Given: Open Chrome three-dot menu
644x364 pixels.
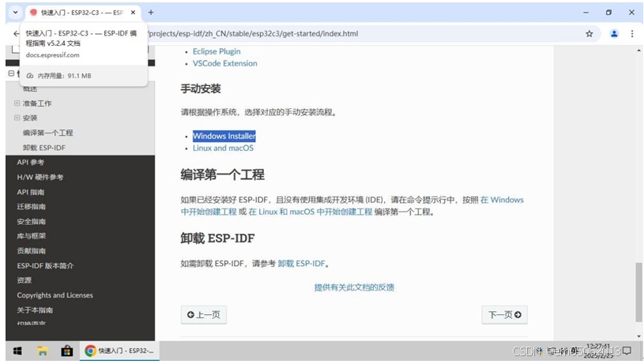Looking at the screenshot, I should (632, 34).
